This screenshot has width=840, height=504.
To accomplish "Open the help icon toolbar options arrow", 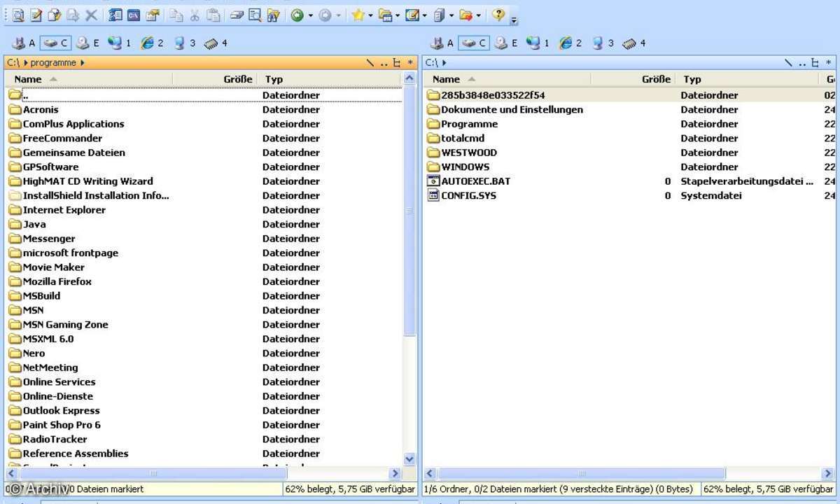I will [514, 20].
